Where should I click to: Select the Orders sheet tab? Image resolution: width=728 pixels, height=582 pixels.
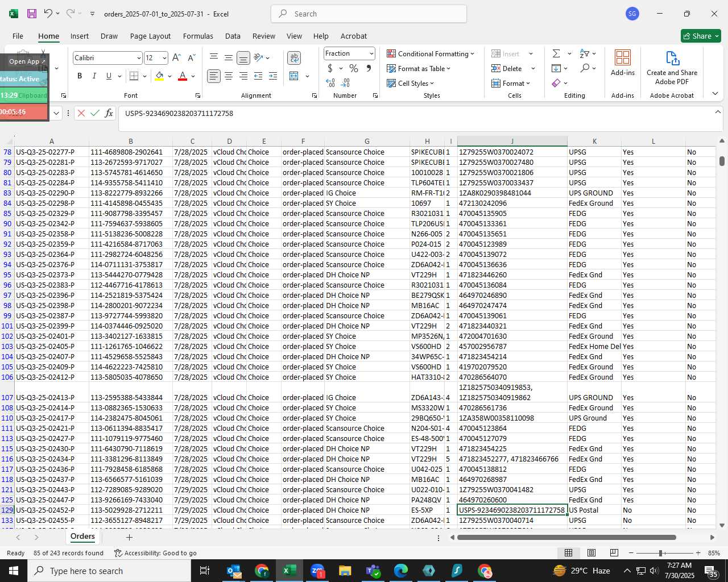point(82,537)
